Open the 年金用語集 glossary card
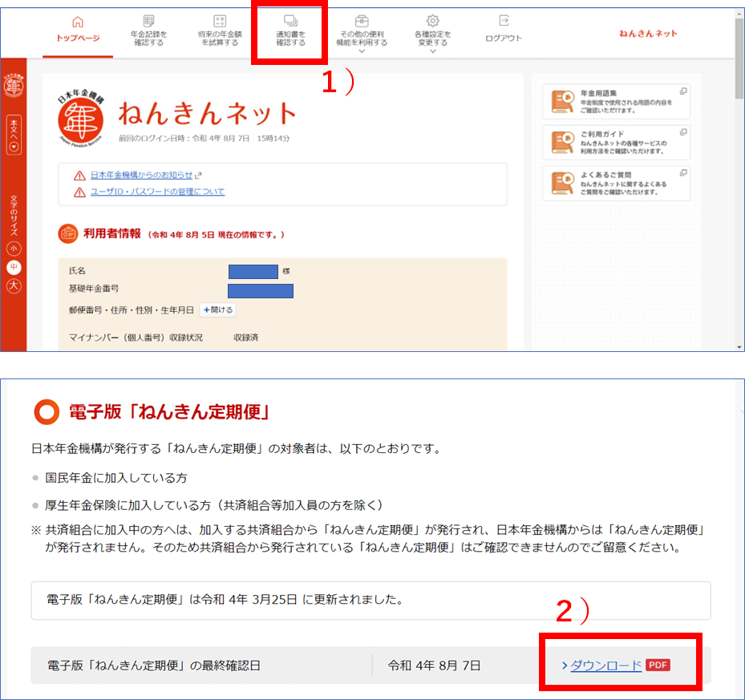The width and height of the screenshot is (745, 700). tap(616, 101)
